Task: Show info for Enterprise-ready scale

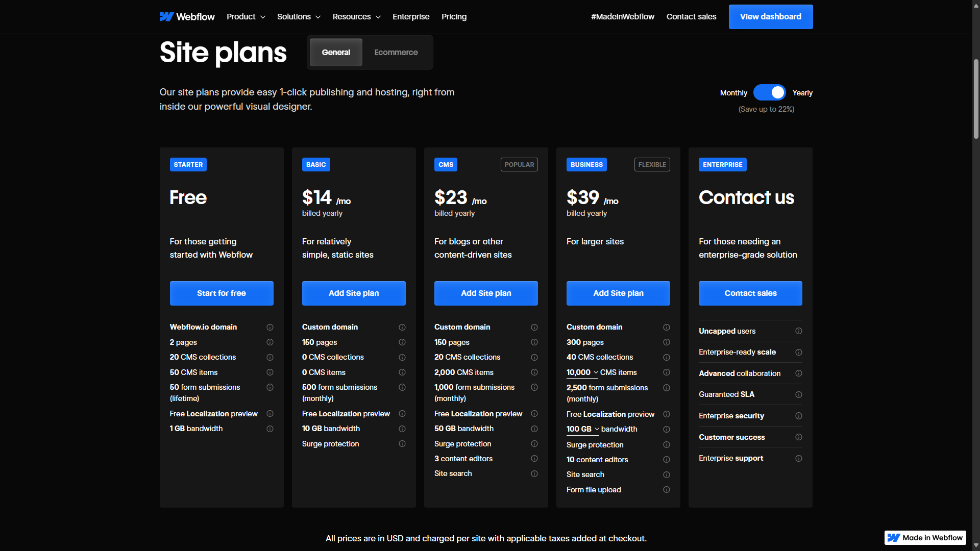Action: click(799, 353)
